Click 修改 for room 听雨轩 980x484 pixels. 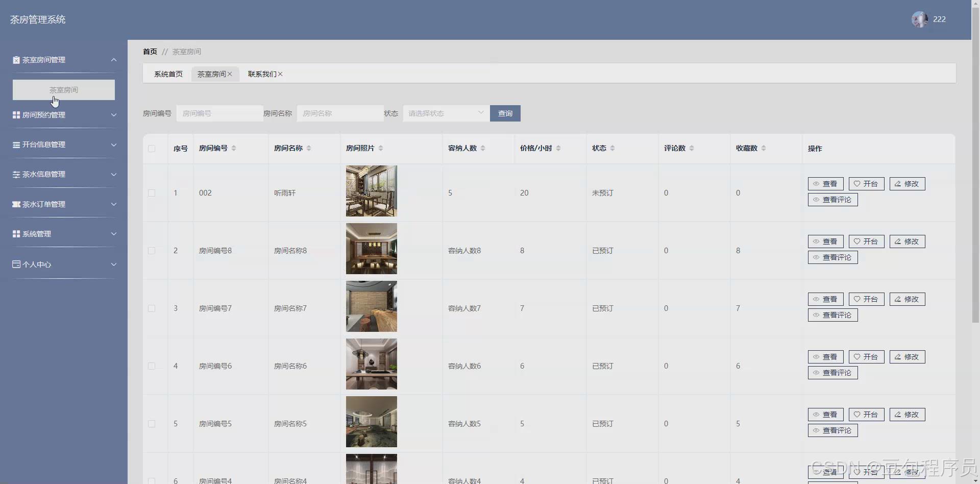[x=908, y=184]
